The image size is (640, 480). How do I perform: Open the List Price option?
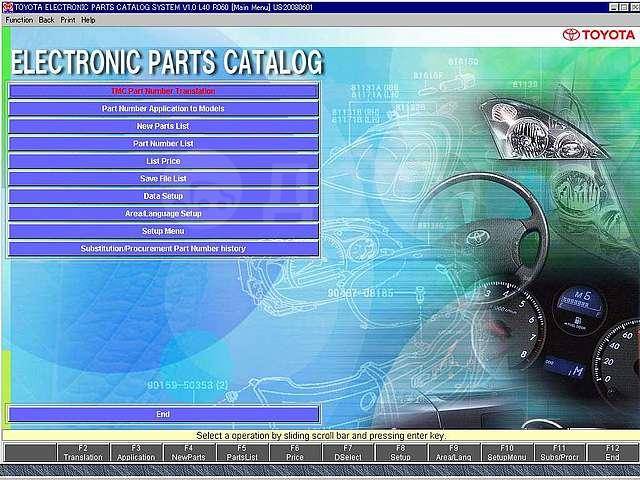click(x=163, y=161)
